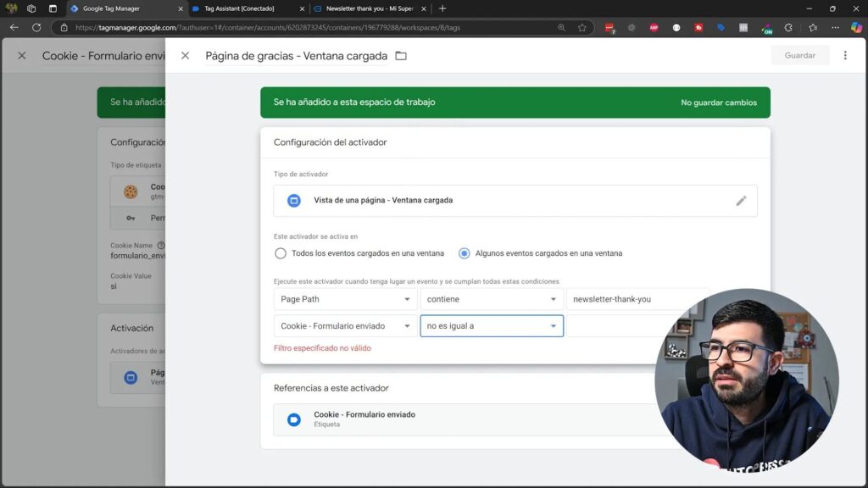
Task: Click the AdBlock Plus extension icon
Action: coord(654,27)
